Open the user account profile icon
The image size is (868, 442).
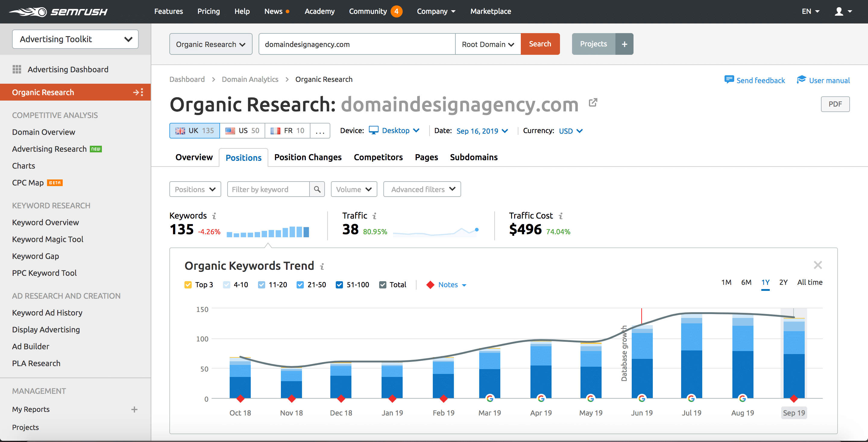pos(839,11)
